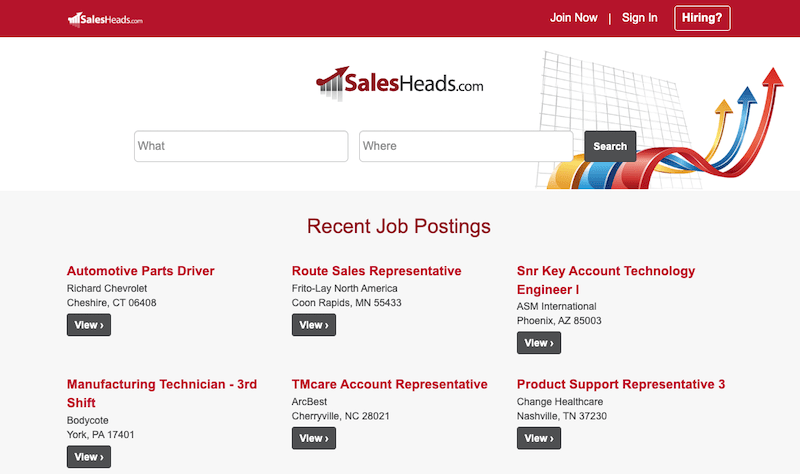800x474 pixels.
Task: View the ArcBest job posting
Action: (x=314, y=438)
